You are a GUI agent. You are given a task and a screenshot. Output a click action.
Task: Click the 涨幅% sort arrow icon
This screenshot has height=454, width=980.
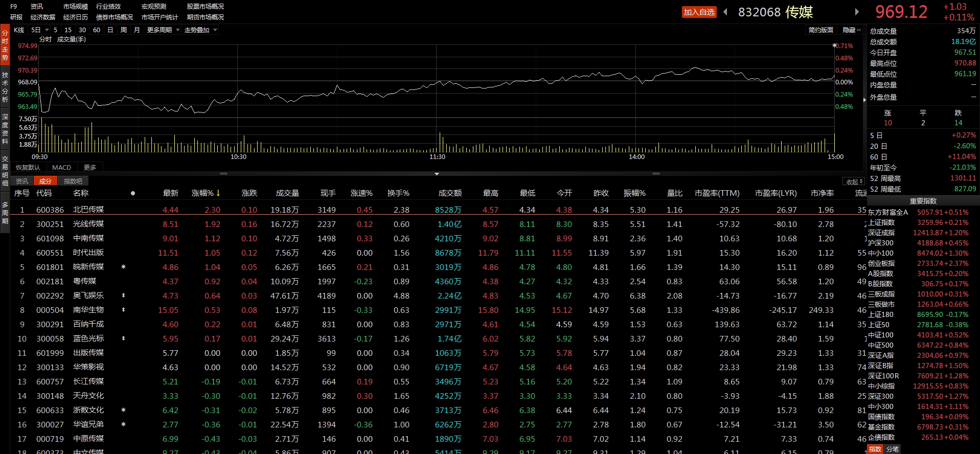[218, 193]
